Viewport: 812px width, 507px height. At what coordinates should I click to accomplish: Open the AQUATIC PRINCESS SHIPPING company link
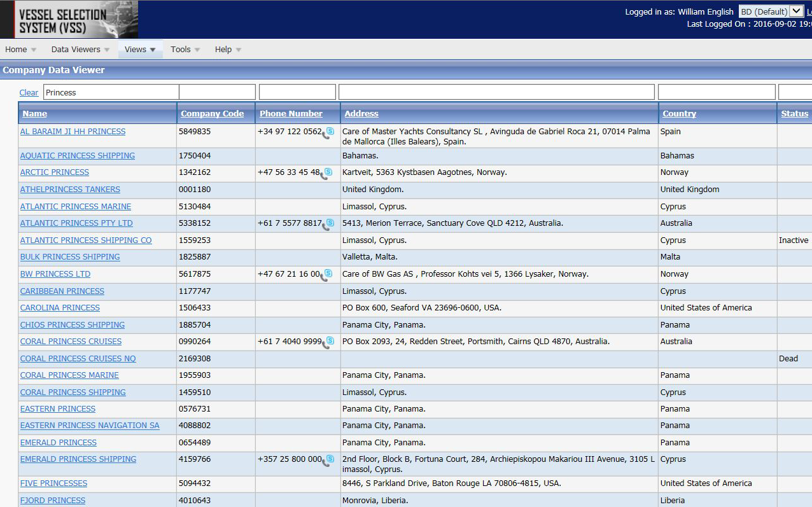pyautogui.click(x=78, y=156)
